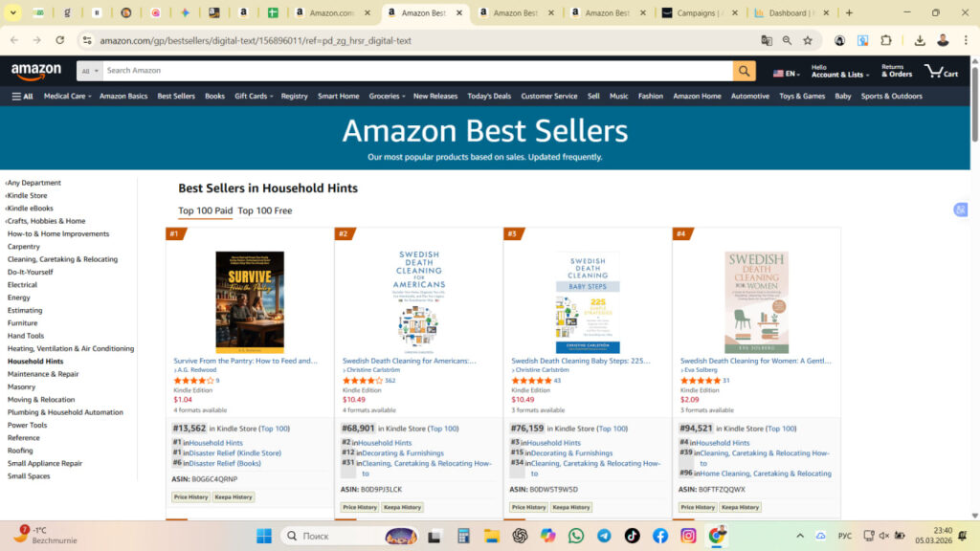Viewport: 980px width, 551px height.
Task: Open TikTok from the Windows taskbar
Action: point(632,536)
